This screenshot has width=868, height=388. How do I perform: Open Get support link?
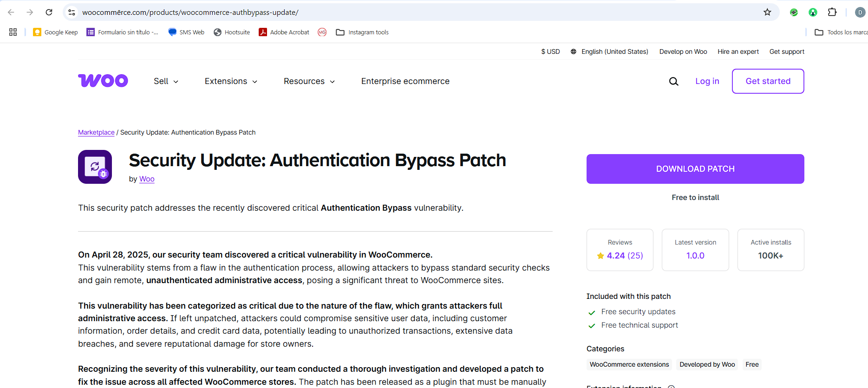tap(787, 52)
